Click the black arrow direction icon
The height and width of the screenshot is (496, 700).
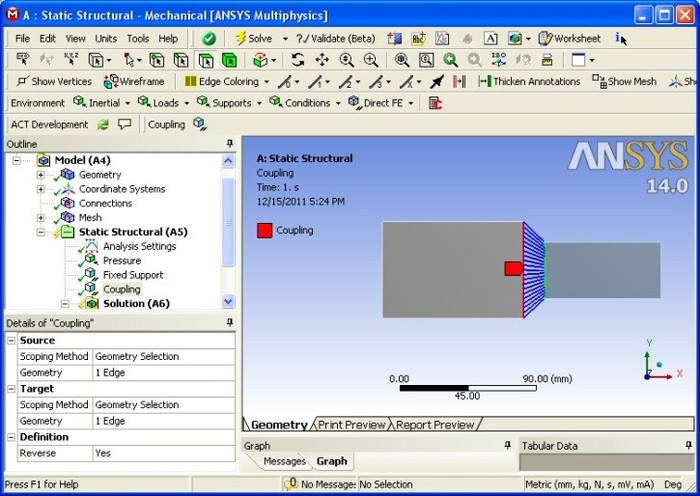tap(437, 82)
